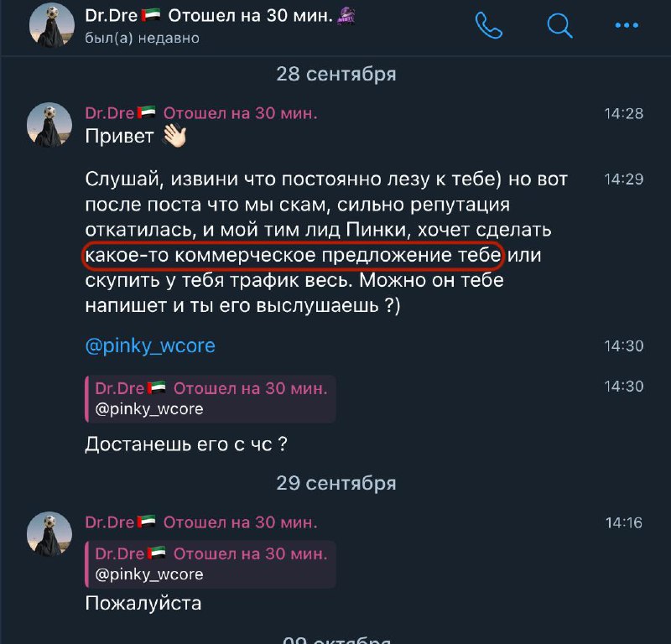Click the 28 сентября date separator
This screenshot has width=671, height=644.
tap(336, 74)
